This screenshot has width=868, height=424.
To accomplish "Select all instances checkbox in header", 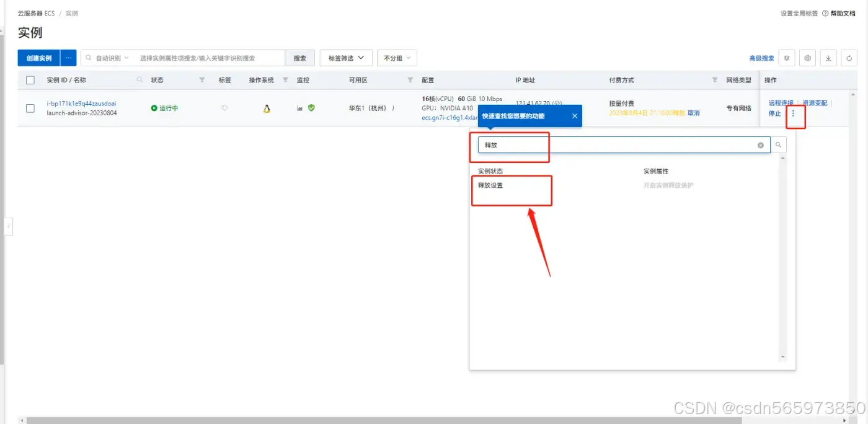I will point(30,79).
